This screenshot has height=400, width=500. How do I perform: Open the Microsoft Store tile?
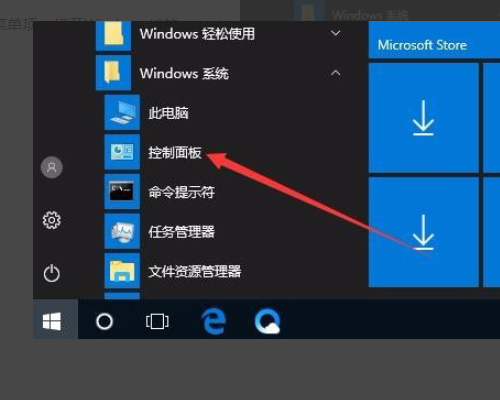tap(434, 39)
